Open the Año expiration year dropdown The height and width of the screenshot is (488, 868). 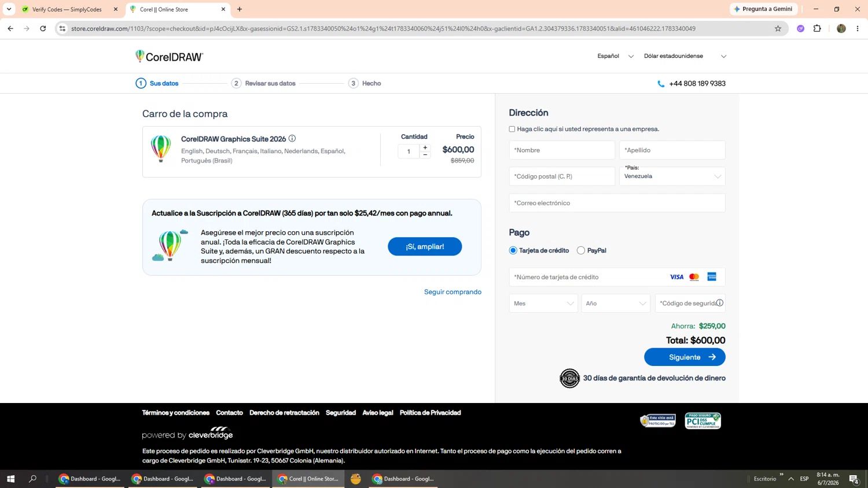616,304
